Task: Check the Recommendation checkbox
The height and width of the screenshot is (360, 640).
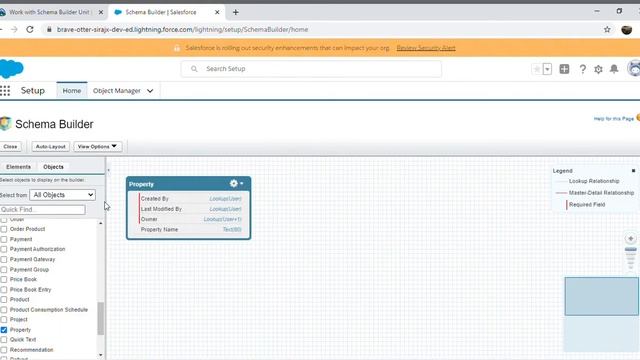Action: [4, 350]
